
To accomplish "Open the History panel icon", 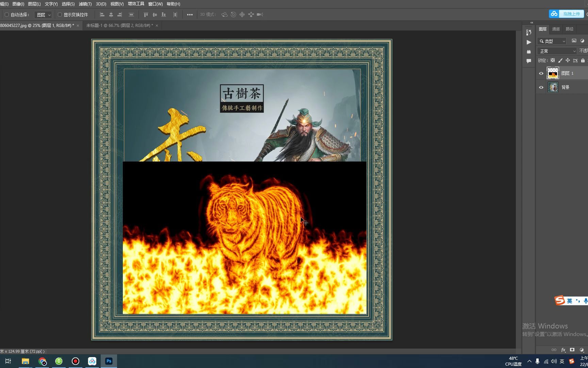I will (529, 32).
